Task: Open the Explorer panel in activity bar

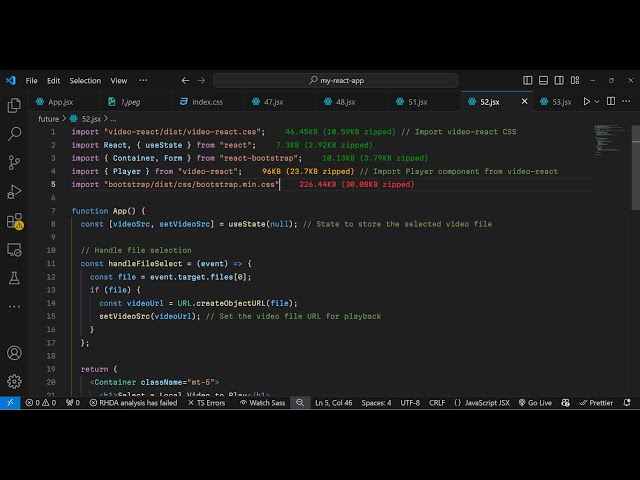Action: pos(14,105)
